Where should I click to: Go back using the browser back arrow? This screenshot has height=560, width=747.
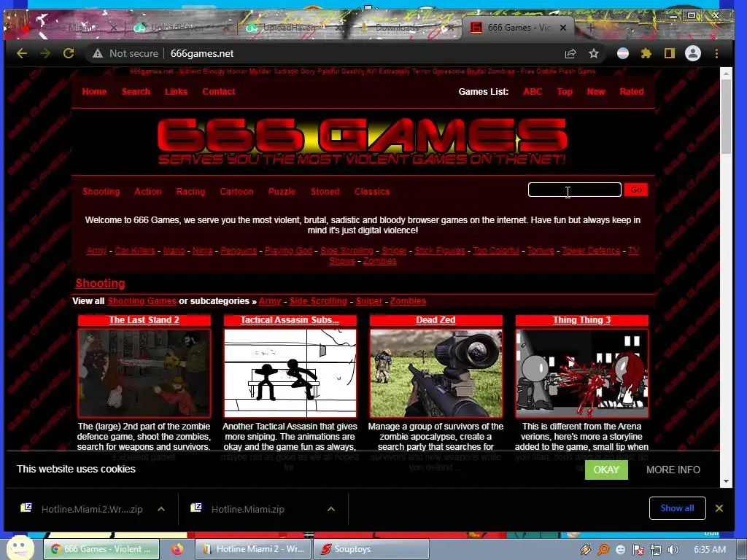tap(22, 53)
